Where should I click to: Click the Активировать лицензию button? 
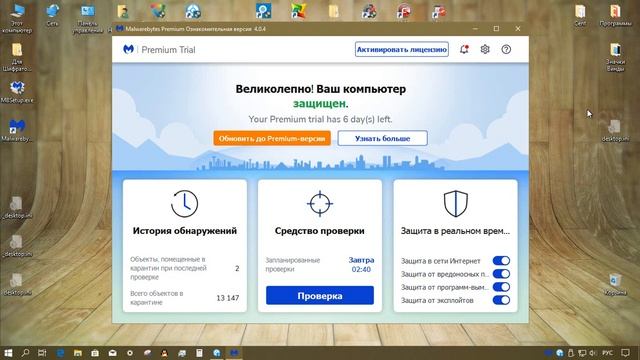(402, 49)
